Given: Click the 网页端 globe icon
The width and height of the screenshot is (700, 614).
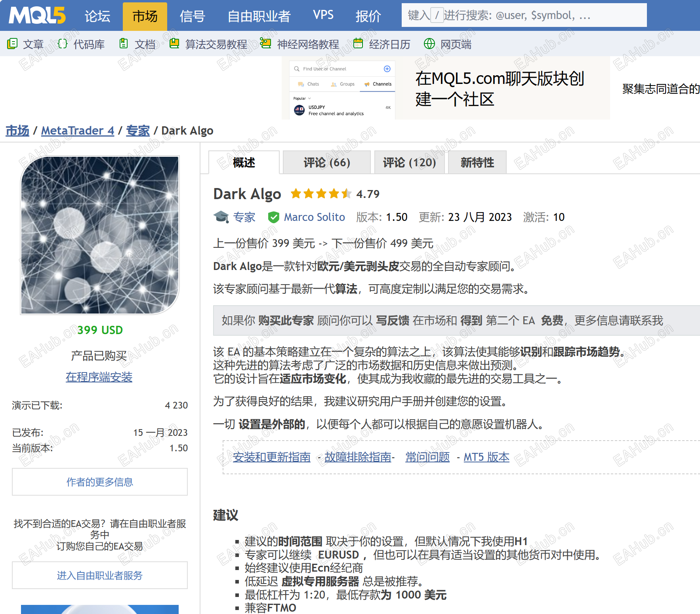Looking at the screenshot, I should pyautogui.click(x=429, y=44).
